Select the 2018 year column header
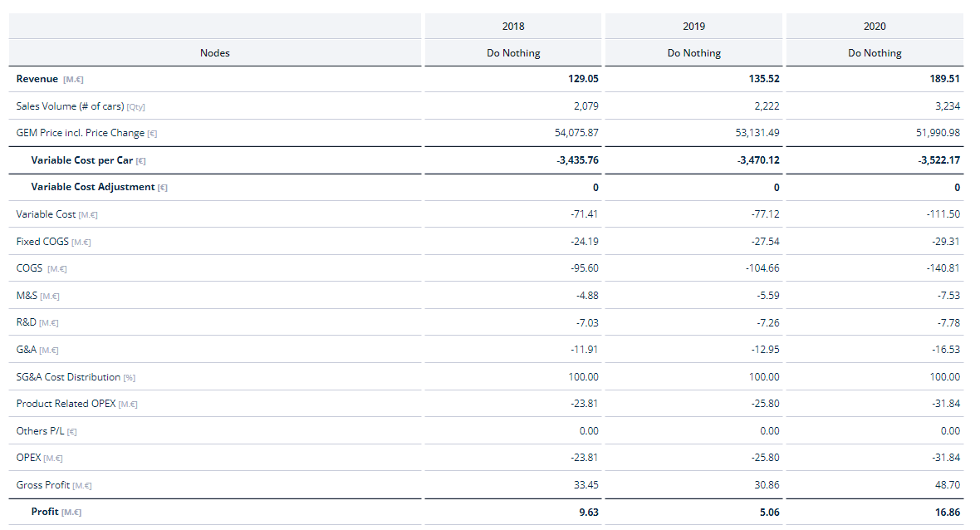This screenshot has width=980, height=530. (513, 27)
